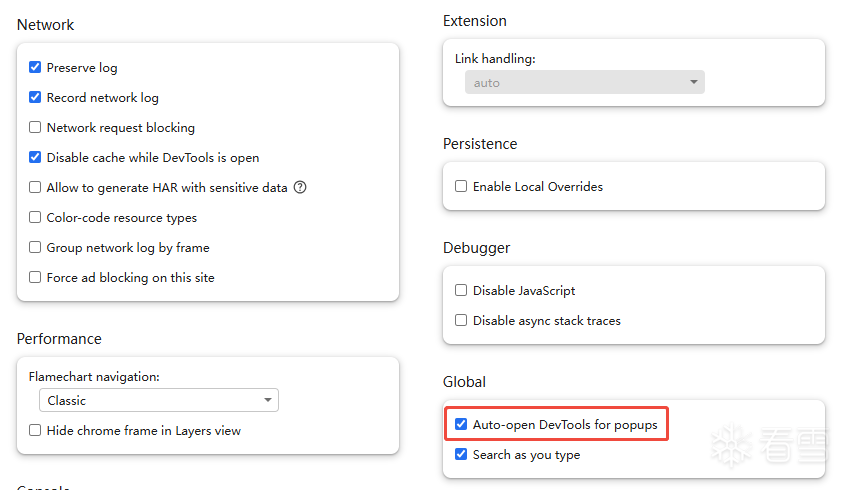This screenshot has width=850, height=490.
Task: Expand the Link handling auto dropdown
Action: click(x=584, y=83)
